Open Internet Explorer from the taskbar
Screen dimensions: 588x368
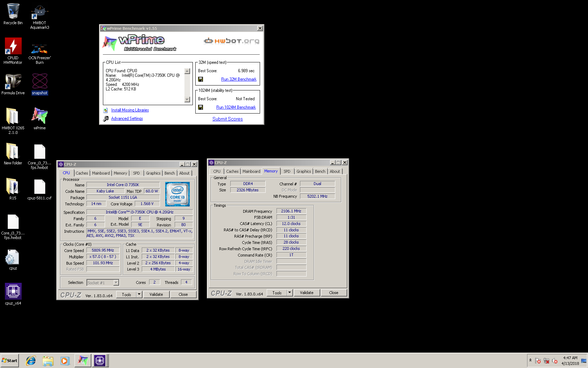point(31,361)
